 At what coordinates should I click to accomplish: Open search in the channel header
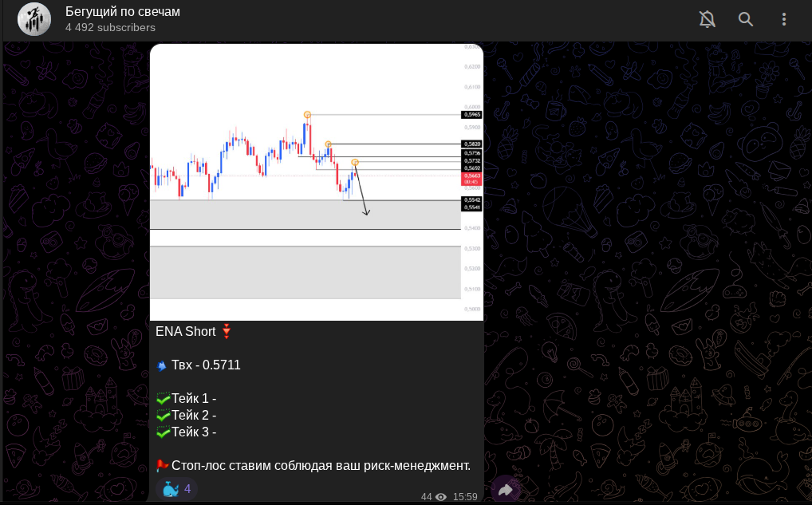(x=745, y=19)
